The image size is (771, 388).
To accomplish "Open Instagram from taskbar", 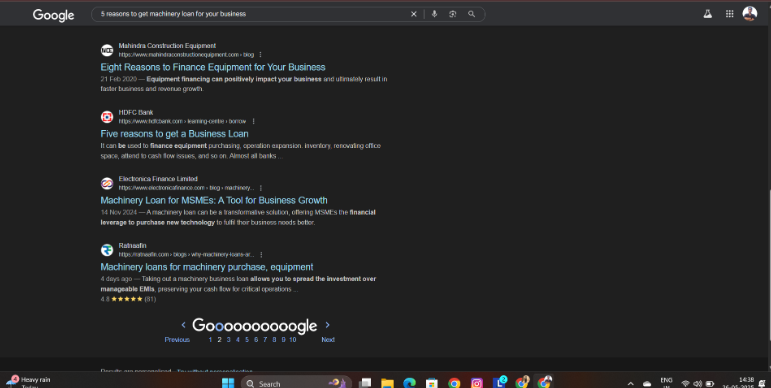I will point(476,383).
